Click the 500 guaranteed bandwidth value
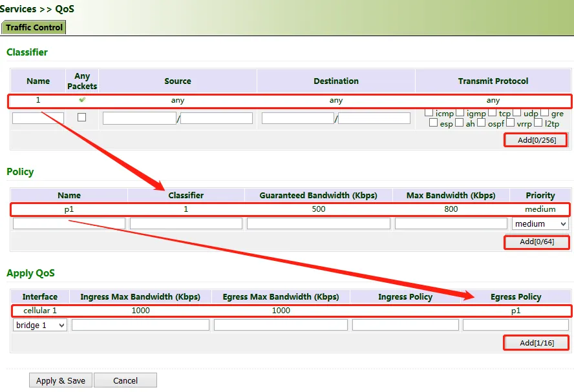The height and width of the screenshot is (392, 574). [x=319, y=209]
